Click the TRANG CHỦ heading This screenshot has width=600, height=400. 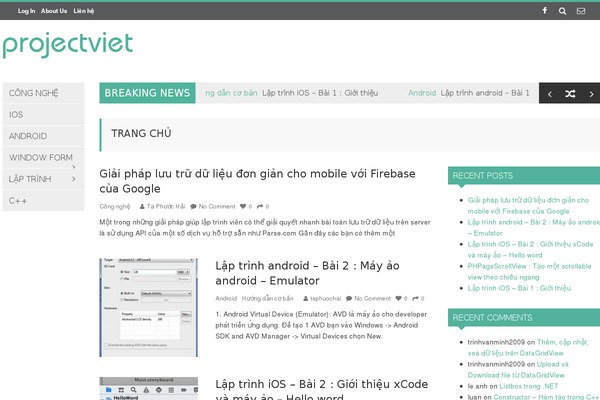click(x=141, y=133)
